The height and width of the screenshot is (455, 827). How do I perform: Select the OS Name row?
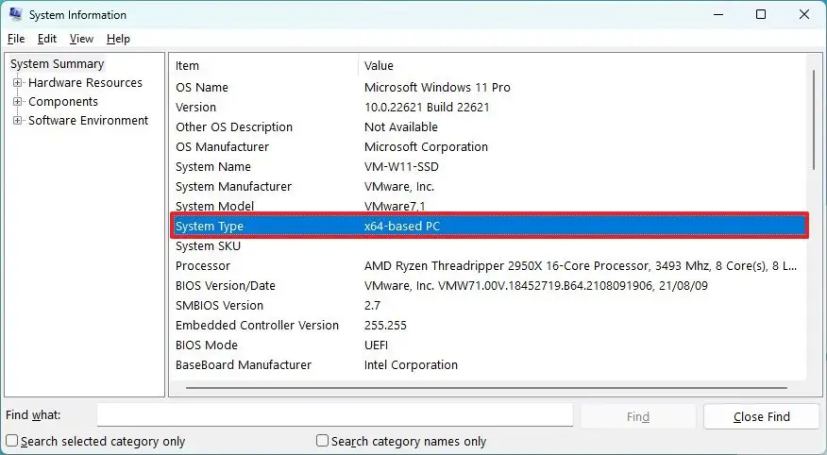488,88
